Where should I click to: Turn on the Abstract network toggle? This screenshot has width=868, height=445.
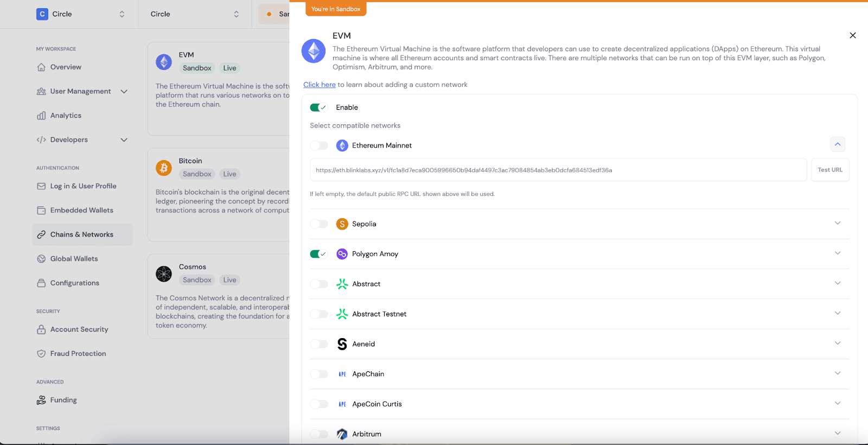(319, 284)
